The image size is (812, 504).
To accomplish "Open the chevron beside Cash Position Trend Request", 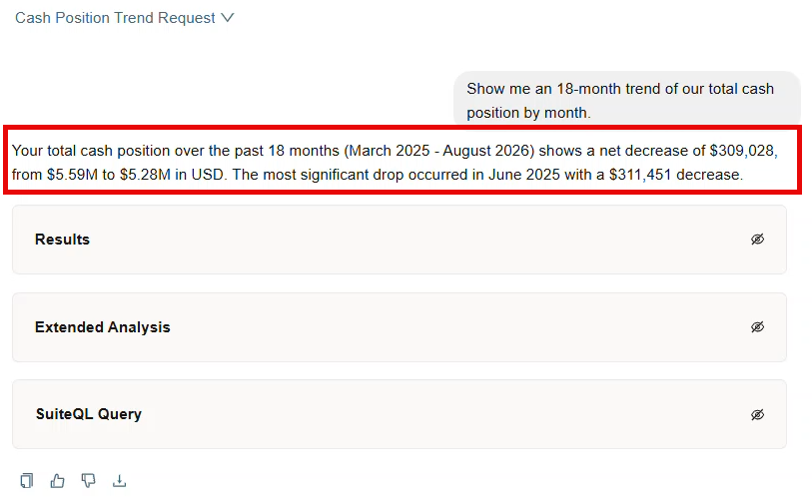I will pyautogui.click(x=228, y=18).
